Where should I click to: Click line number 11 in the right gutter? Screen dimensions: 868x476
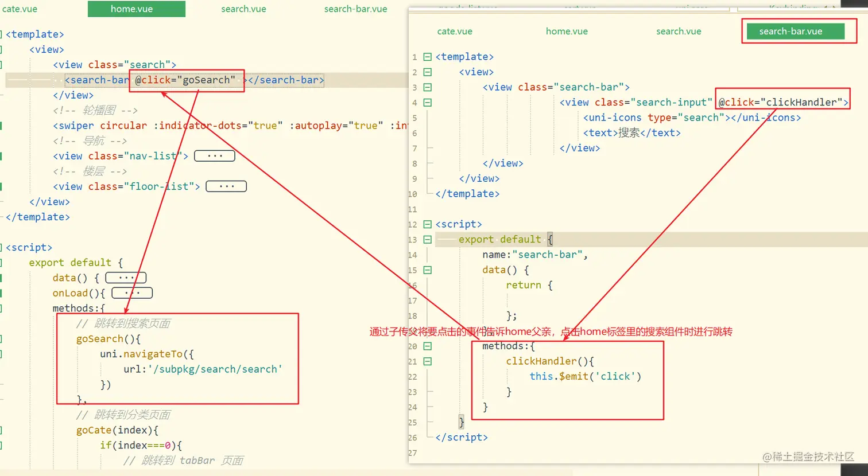point(413,209)
